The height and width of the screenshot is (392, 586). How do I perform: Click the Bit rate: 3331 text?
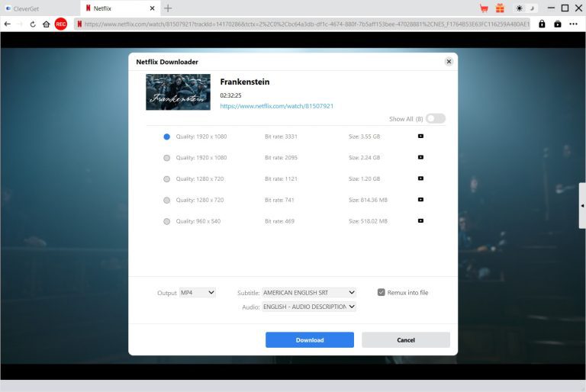[281, 137]
